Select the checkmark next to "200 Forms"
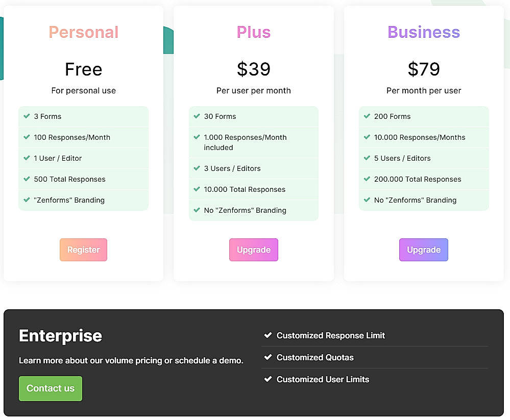This screenshot has height=420, width=510. (x=367, y=116)
